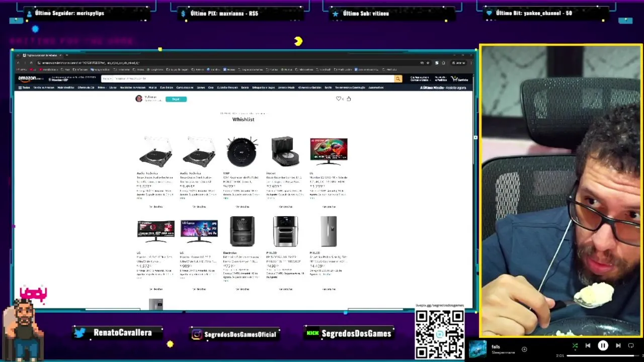Open Amazon search category dropdown
Image resolution: width=644 pixels, height=362 pixels.
[x=108, y=79]
